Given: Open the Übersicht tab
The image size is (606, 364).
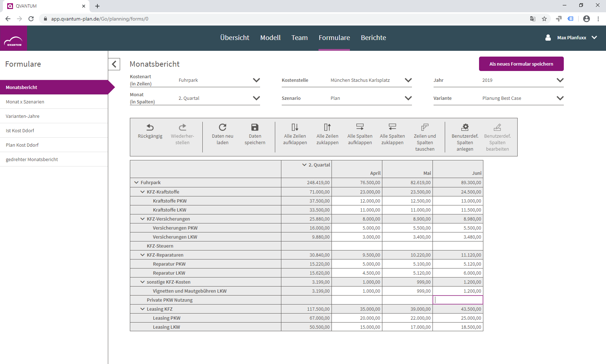Looking at the screenshot, I should (235, 37).
